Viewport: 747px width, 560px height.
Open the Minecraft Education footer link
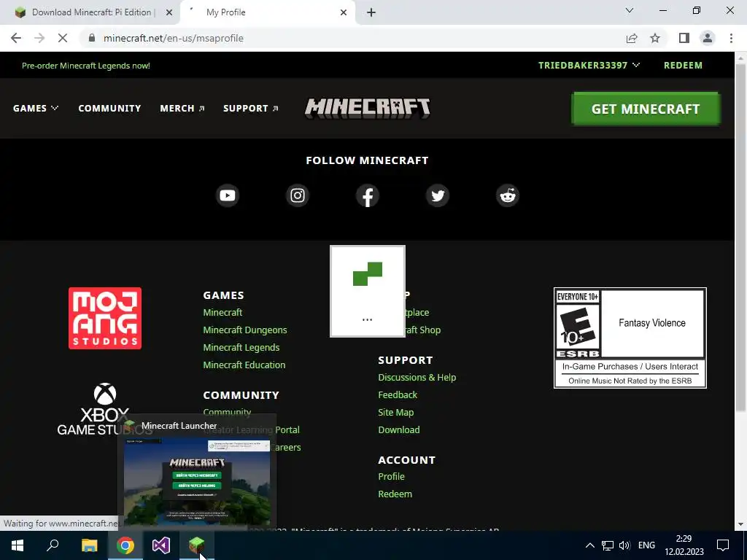point(244,365)
